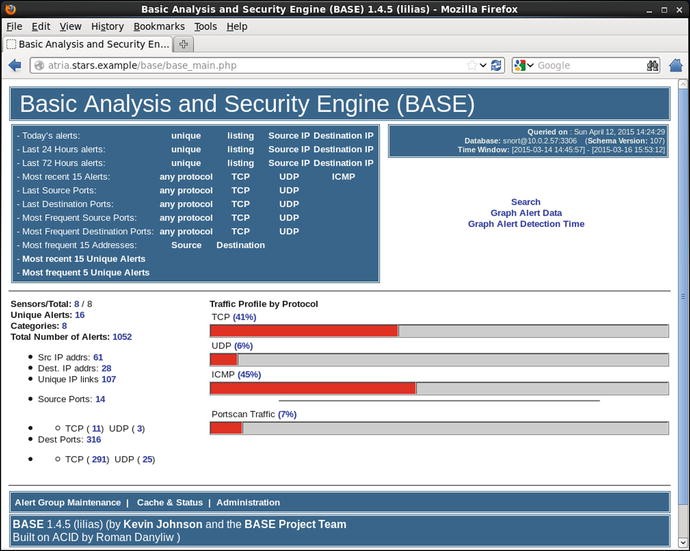Screen dimensions: 690x551
Task: Click the ICMP traffic progress bar
Action: coord(439,388)
